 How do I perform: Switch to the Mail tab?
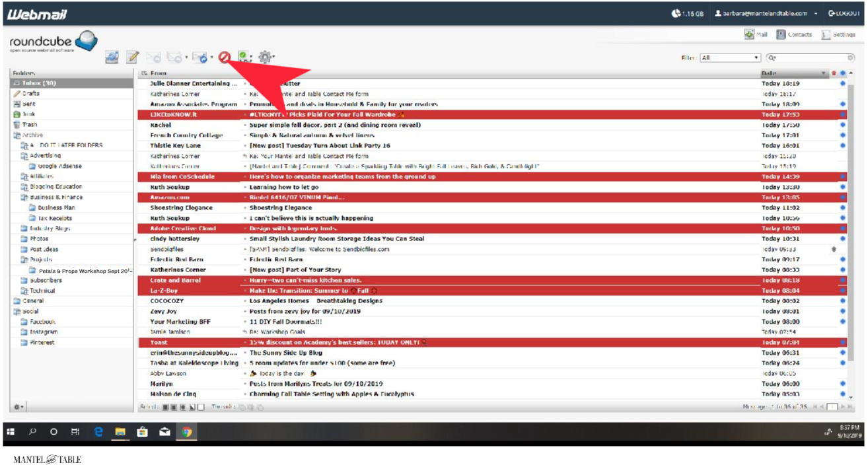coord(756,34)
